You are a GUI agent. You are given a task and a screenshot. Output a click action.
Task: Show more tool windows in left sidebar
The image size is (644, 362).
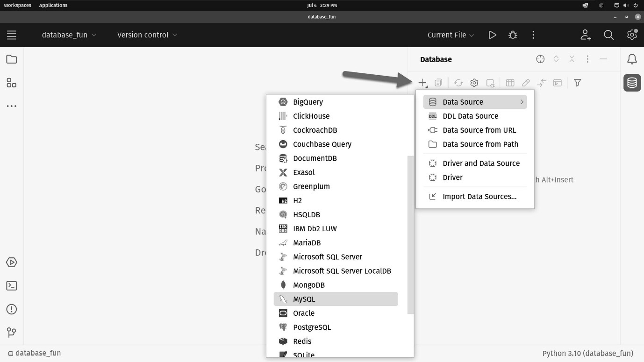pyautogui.click(x=12, y=106)
